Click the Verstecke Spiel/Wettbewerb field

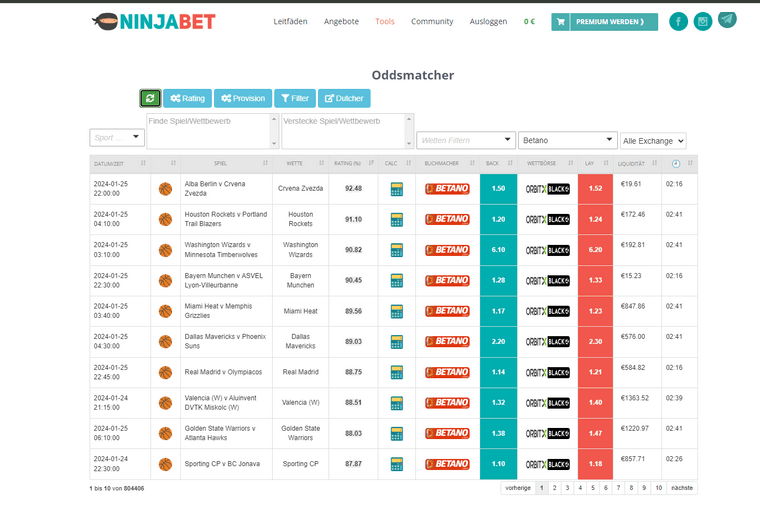[x=347, y=131]
